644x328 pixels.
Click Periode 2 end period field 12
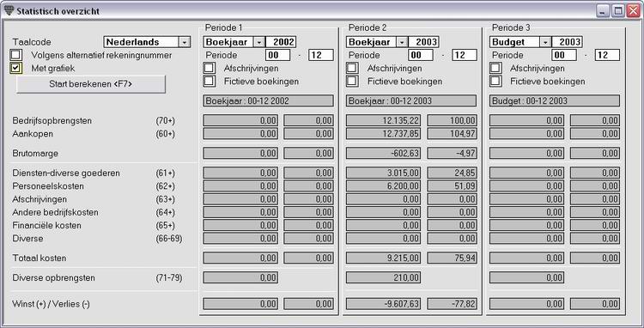click(464, 55)
